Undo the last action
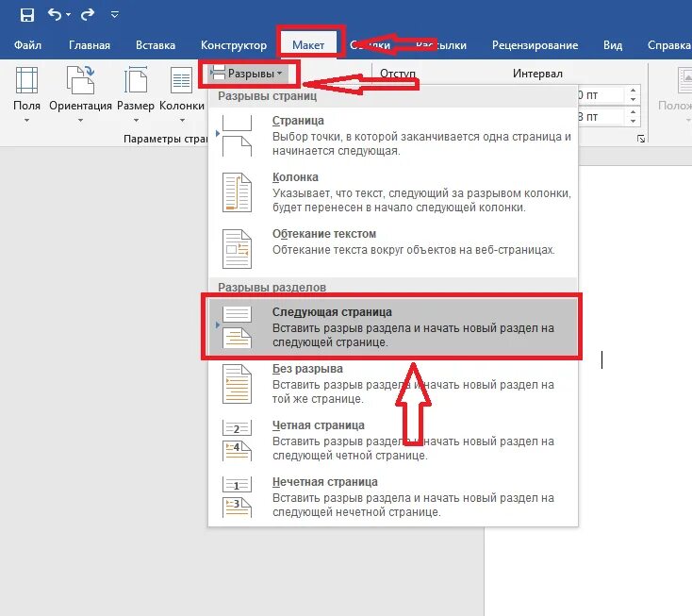This screenshot has height=616, width=692. click(55, 14)
